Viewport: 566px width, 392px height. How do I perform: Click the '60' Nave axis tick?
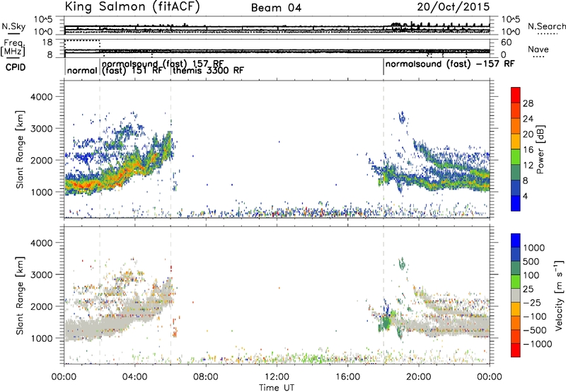click(x=507, y=42)
